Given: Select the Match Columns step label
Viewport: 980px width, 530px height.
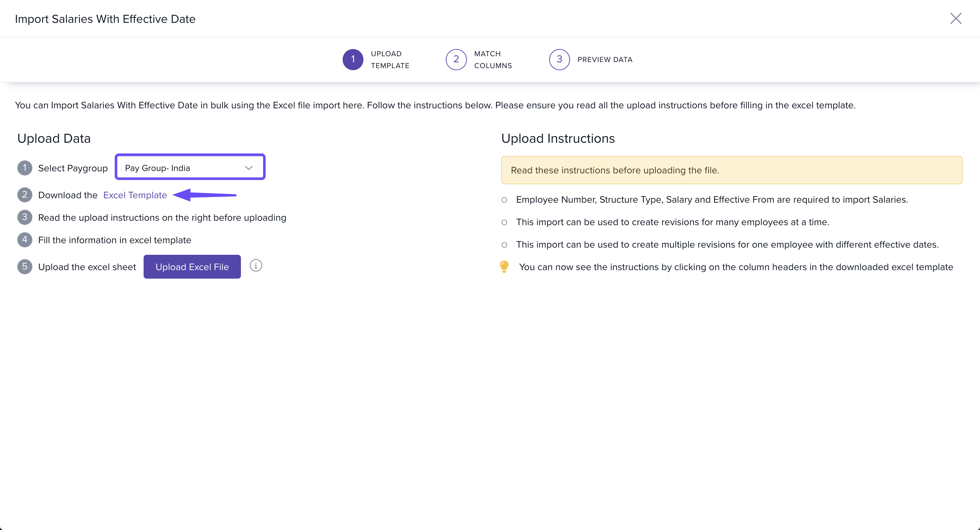Looking at the screenshot, I should 493,59.
